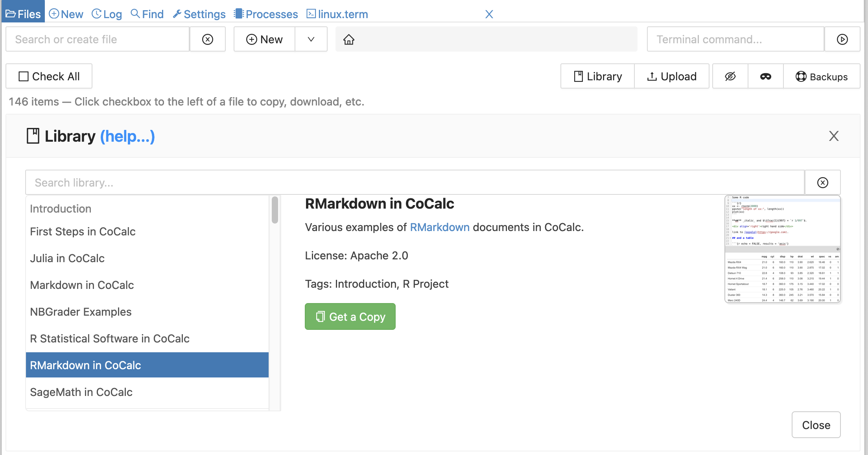Tick the Check All checkbox
This screenshot has width=868, height=455.
pos(24,76)
